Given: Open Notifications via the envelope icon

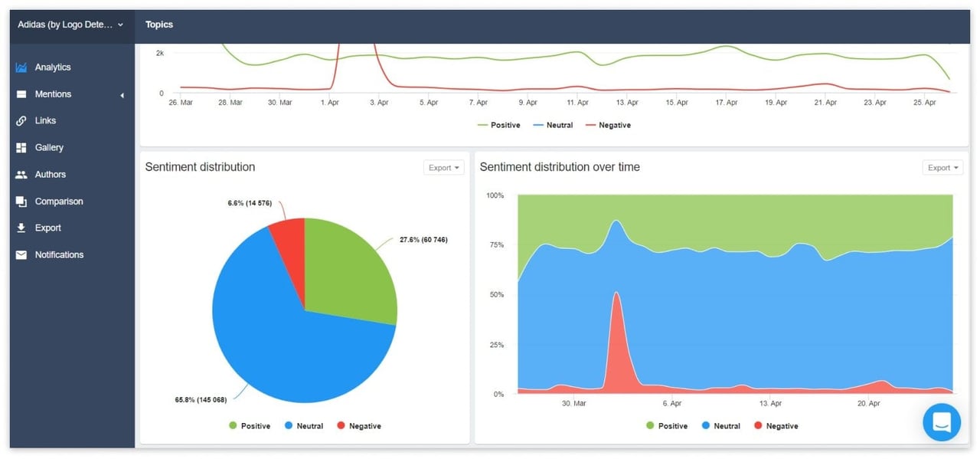Looking at the screenshot, I should coord(20,254).
